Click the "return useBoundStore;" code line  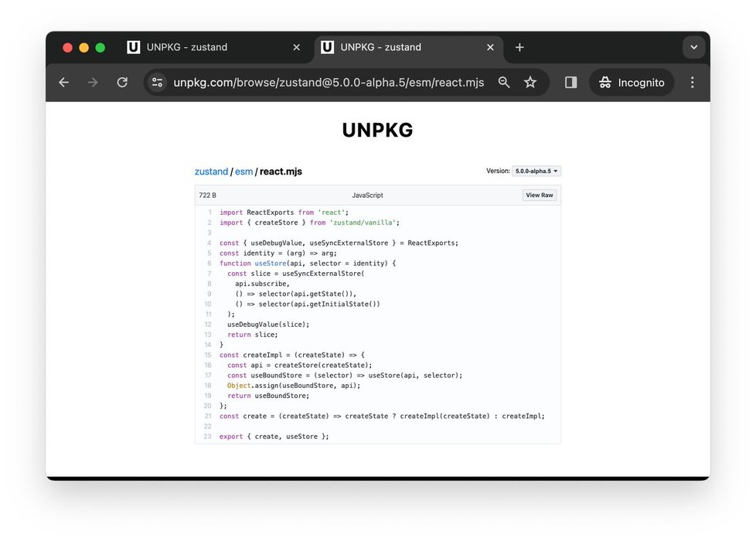[268, 396]
